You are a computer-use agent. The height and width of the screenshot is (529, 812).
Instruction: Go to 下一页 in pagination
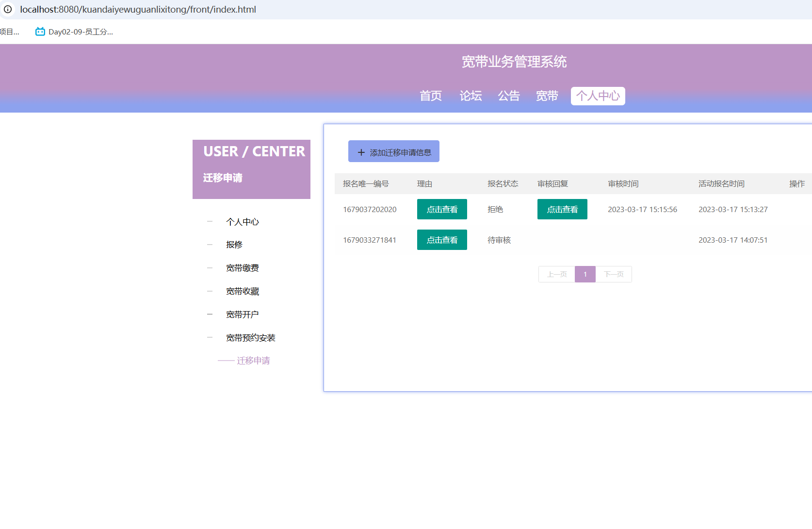pyautogui.click(x=614, y=274)
